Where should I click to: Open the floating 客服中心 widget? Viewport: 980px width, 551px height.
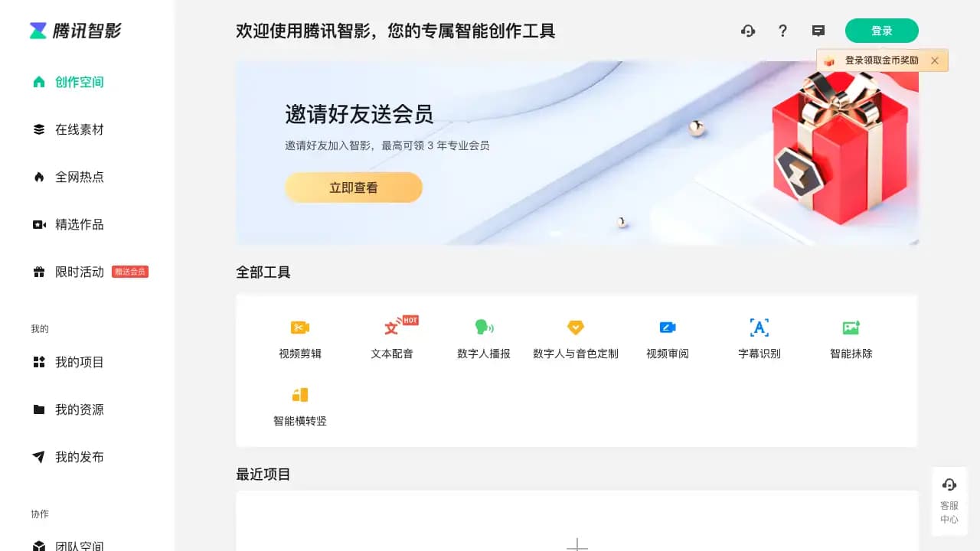pyautogui.click(x=949, y=501)
